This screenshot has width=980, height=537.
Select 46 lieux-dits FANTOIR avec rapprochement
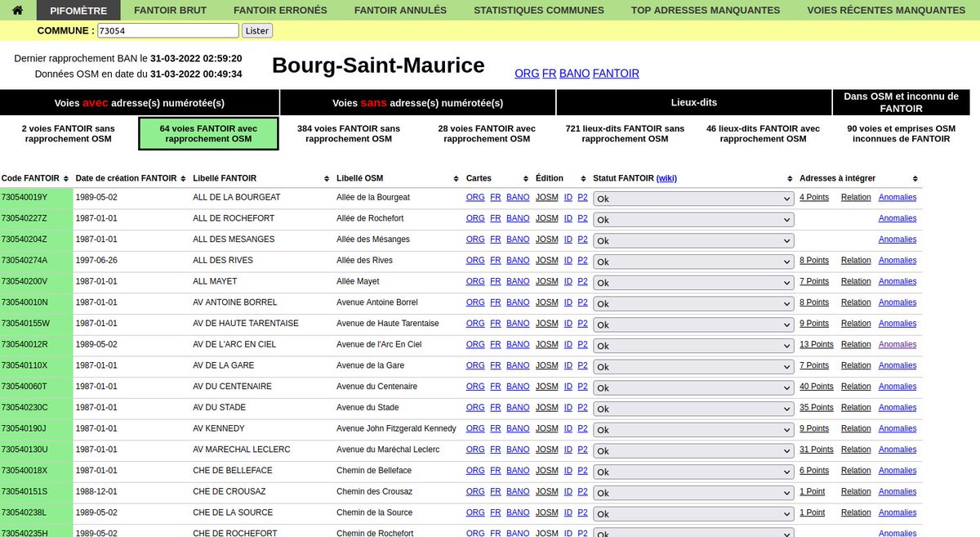coord(763,134)
